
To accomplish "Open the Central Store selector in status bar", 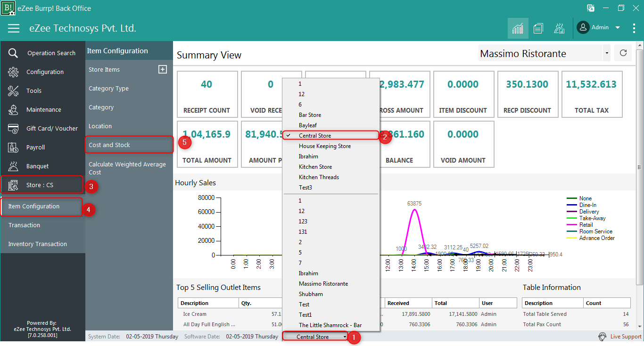I will (315, 337).
